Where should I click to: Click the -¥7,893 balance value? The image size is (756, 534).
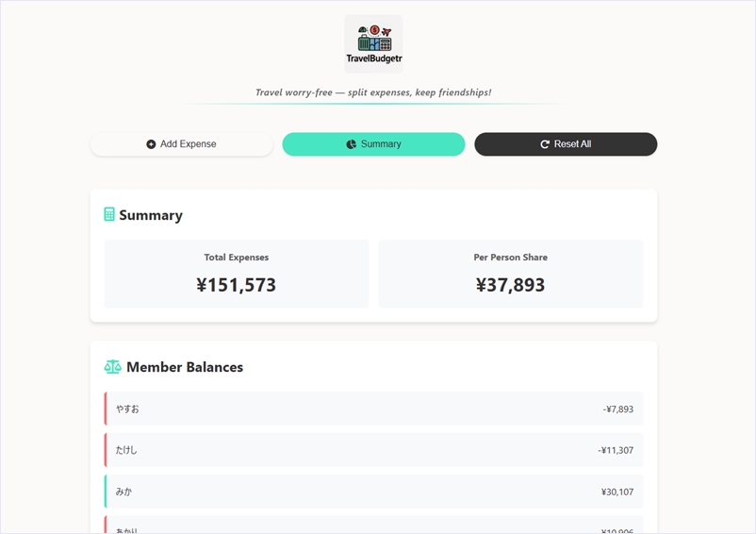(617, 409)
